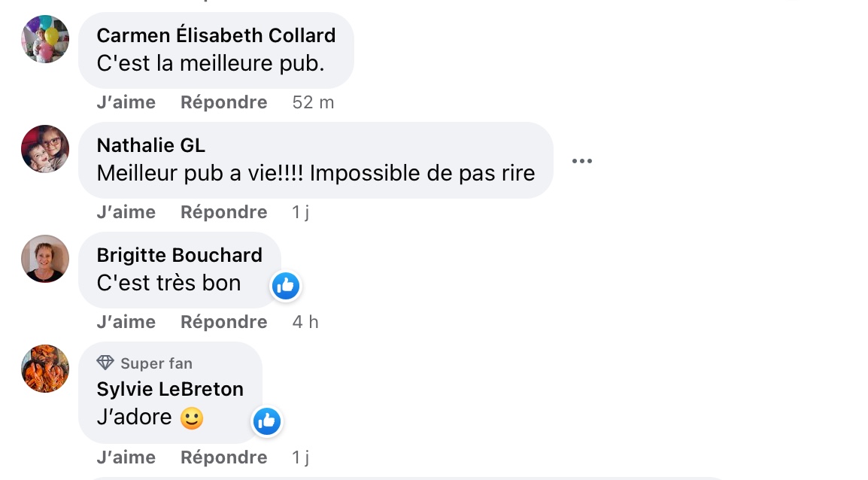Reply to Carmen's comment with Répondre

coord(223,102)
